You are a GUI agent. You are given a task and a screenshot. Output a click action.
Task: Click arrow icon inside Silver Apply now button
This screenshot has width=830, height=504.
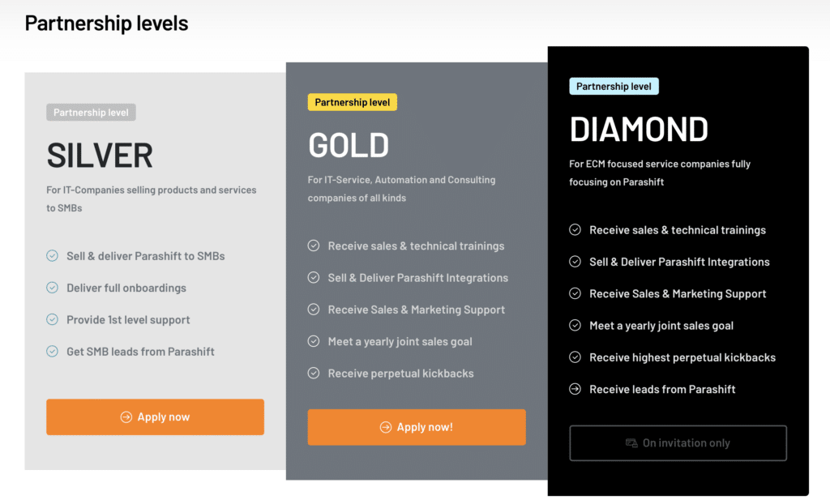(126, 417)
